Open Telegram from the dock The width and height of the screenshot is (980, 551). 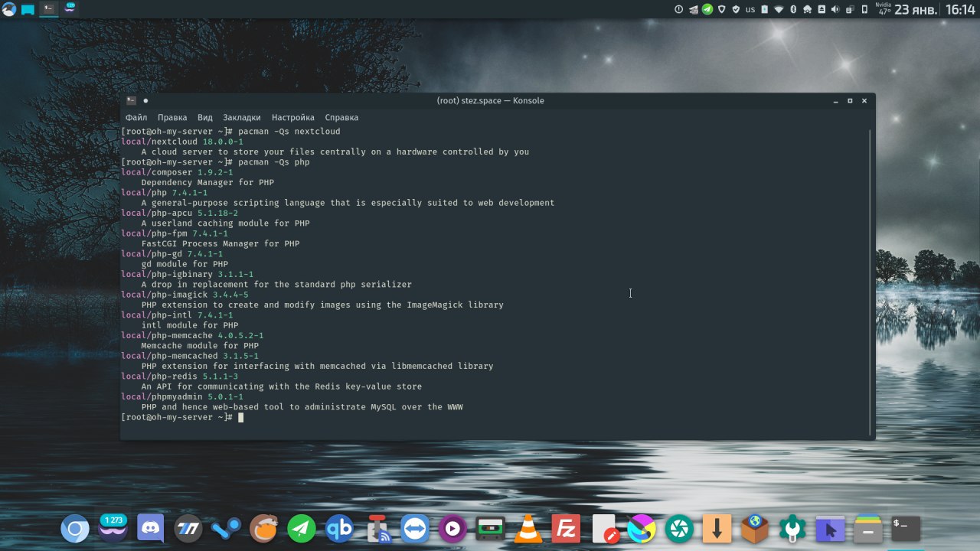[302, 529]
